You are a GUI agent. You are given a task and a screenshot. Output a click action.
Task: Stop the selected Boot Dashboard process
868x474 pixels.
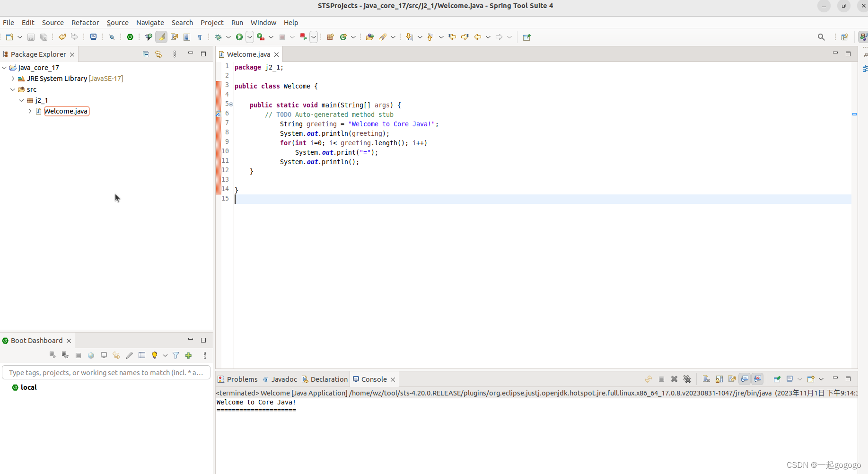[x=78, y=355]
